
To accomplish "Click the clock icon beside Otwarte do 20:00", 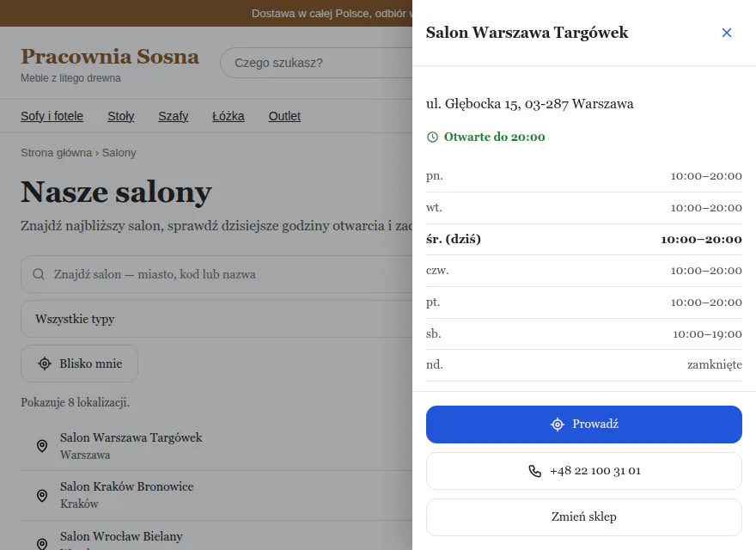I will 432,137.
